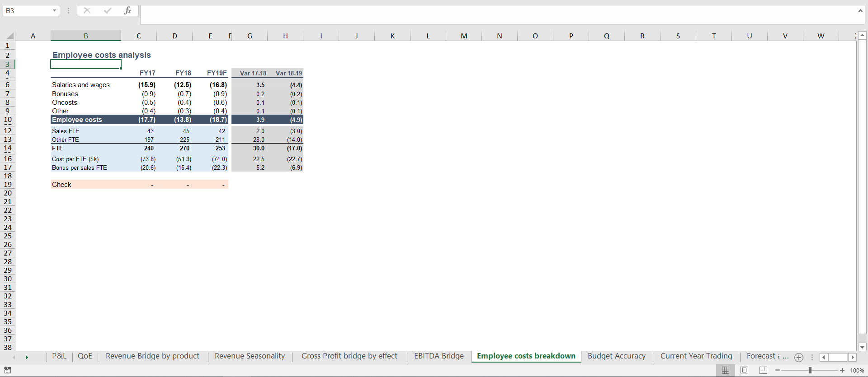
Task: Open the P&L sheet tab
Action: coord(59,356)
